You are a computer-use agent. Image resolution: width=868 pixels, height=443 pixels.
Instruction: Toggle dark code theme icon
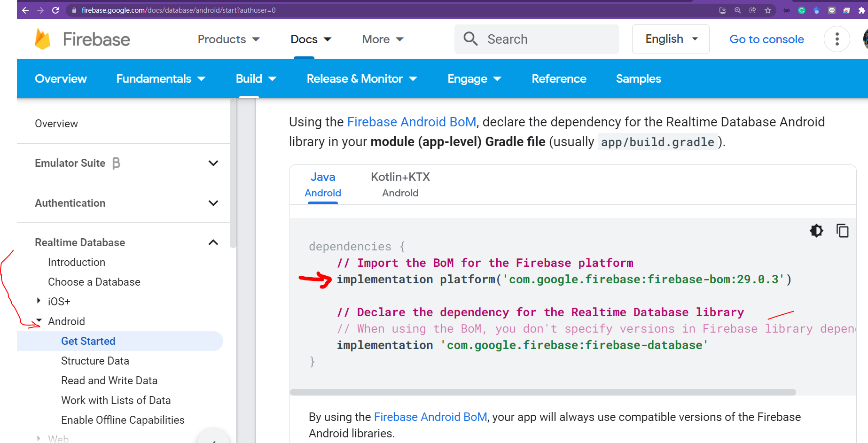point(817,231)
